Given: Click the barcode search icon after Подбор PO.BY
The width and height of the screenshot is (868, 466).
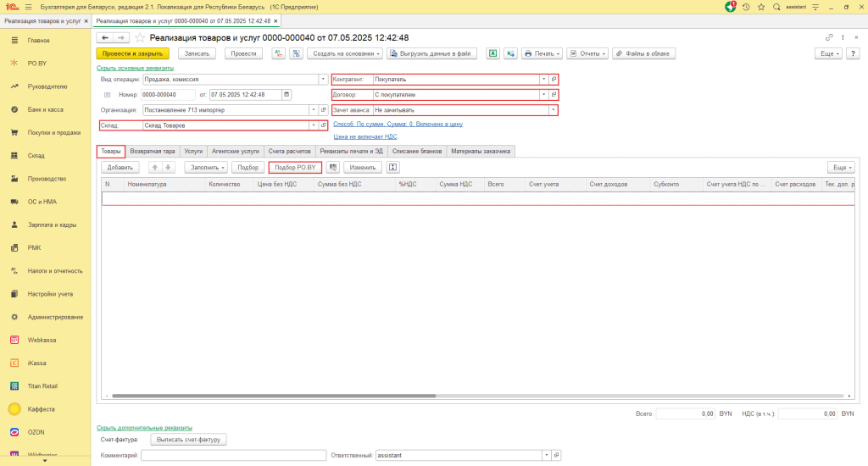Looking at the screenshot, I should (332, 167).
